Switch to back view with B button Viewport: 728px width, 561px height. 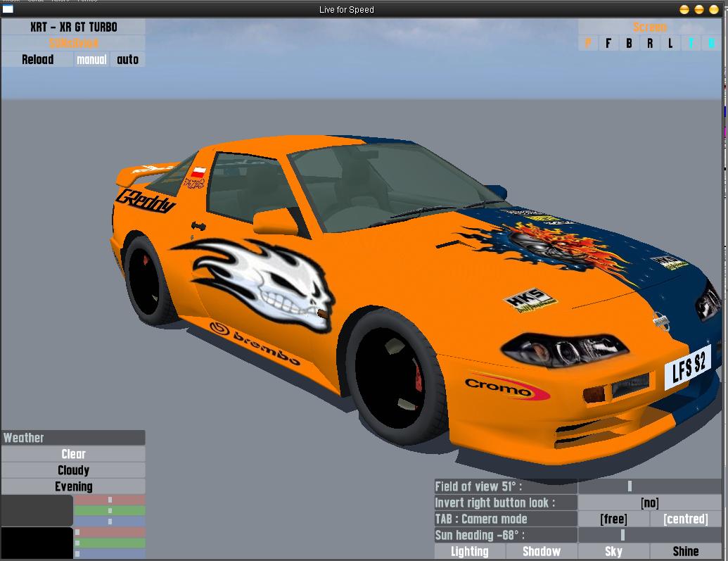pos(629,43)
